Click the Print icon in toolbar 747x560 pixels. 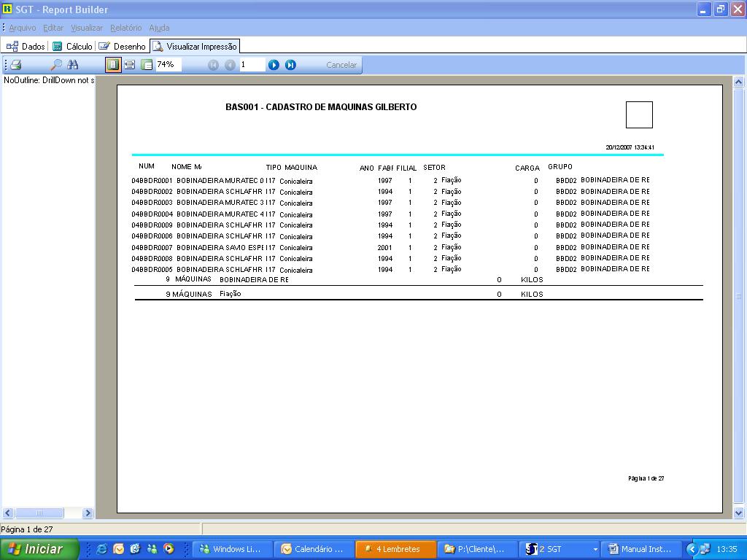(x=15, y=65)
